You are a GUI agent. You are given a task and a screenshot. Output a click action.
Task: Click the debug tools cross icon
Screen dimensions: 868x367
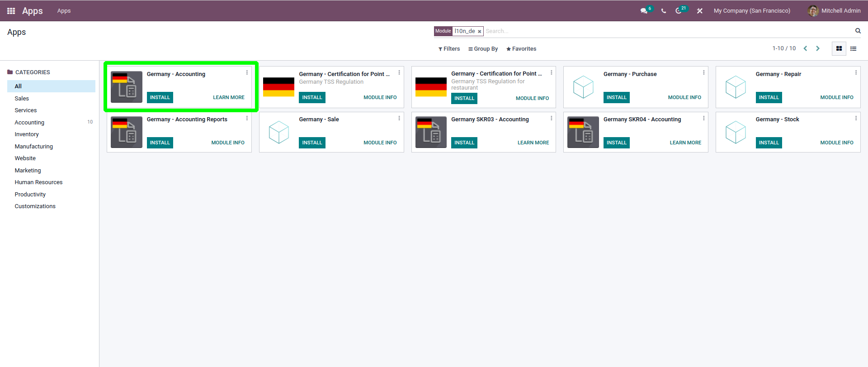(699, 11)
